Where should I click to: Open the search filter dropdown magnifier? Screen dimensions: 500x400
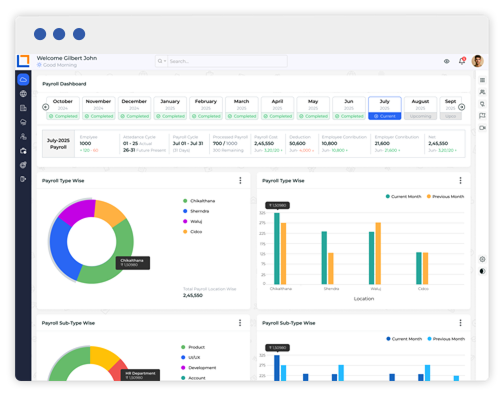click(x=162, y=61)
